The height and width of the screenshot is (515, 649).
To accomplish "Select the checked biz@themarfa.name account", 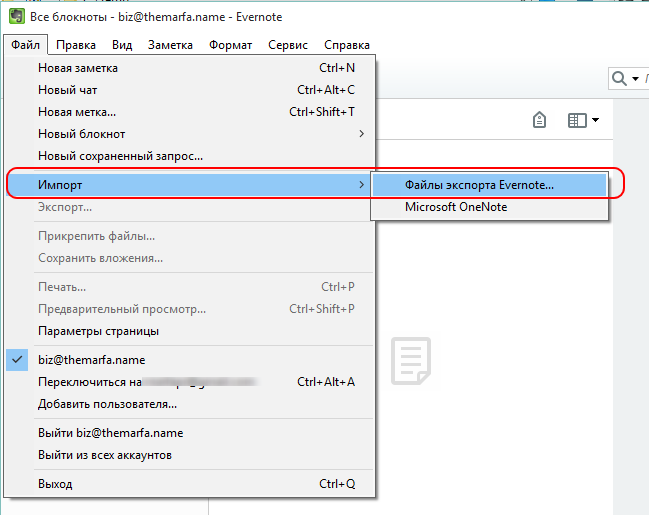I will point(190,360).
